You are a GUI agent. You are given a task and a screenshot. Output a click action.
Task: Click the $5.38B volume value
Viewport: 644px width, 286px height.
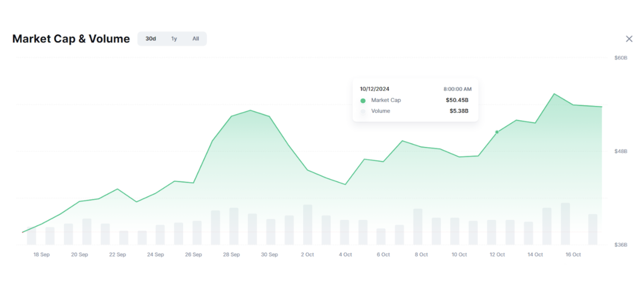click(459, 111)
